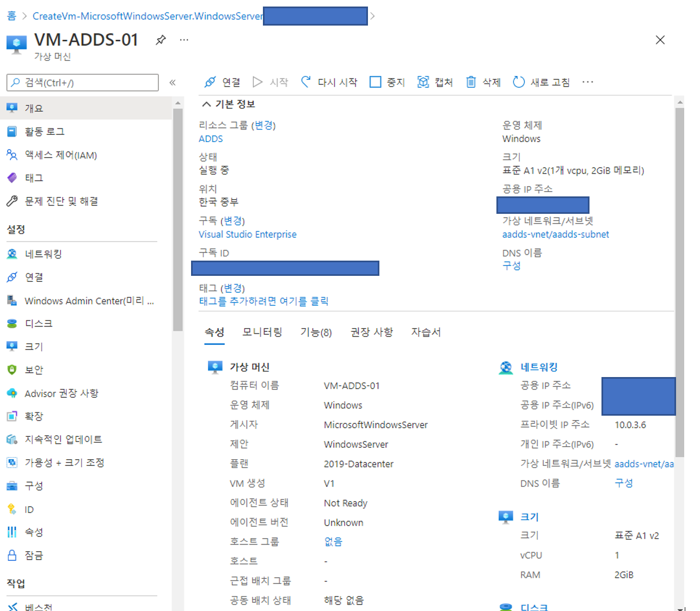Screen dimensions: 700x611
Task: Click the 새로 고침 (Refresh) icon
Action: click(519, 82)
